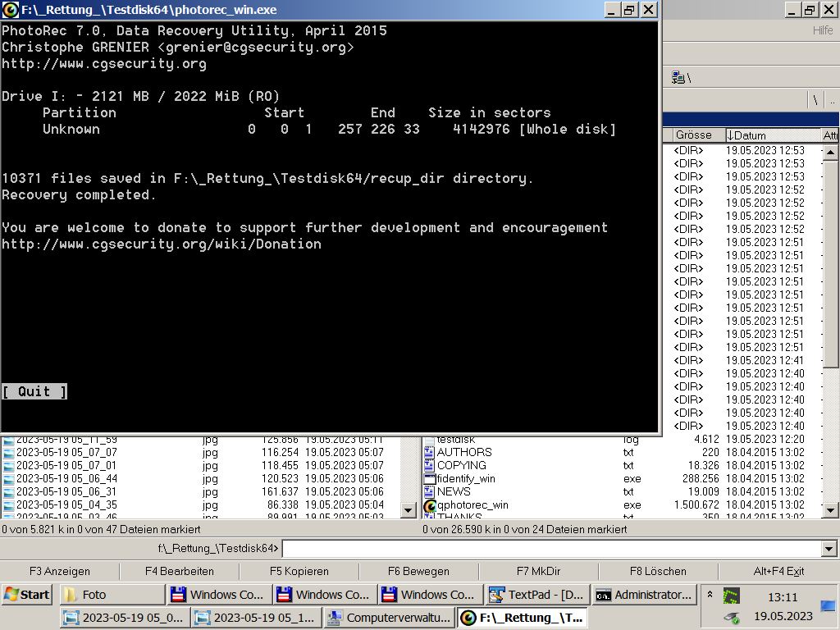
Task: Click image icon of file 05_04_35
Action: [8, 505]
